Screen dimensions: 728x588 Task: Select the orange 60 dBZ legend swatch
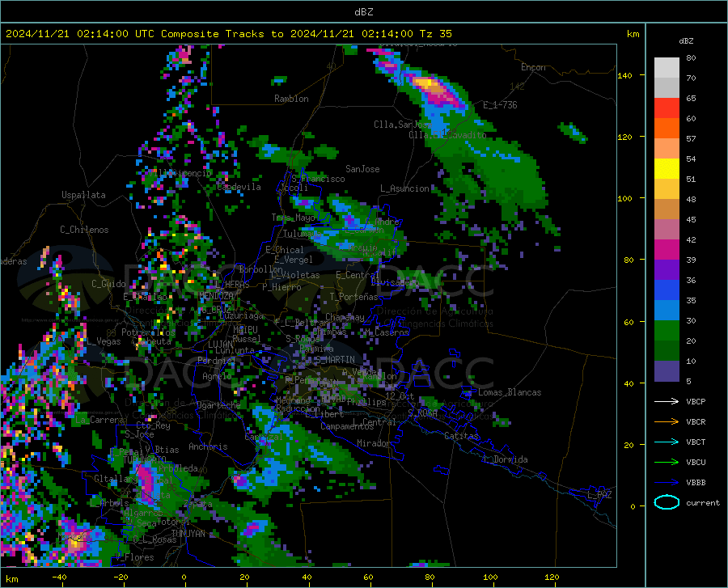pyautogui.click(x=667, y=129)
